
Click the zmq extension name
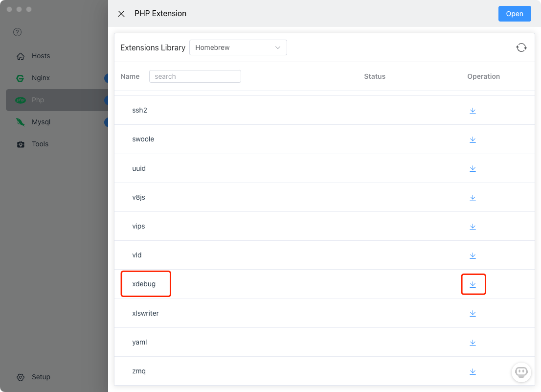pyautogui.click(x=139, y=371)
